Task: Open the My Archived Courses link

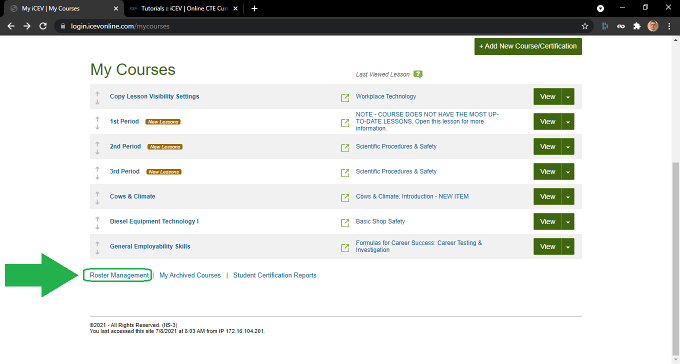Action: (x=190, y=275)
